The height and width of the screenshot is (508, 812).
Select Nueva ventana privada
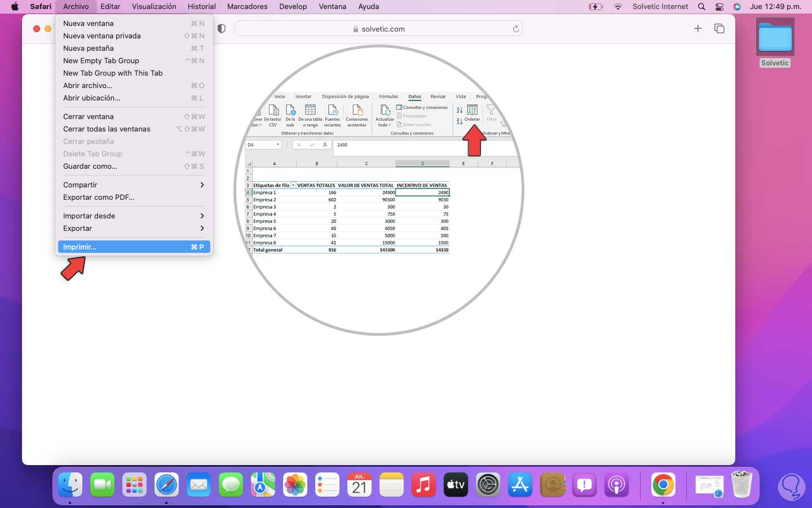click(134, 36)
